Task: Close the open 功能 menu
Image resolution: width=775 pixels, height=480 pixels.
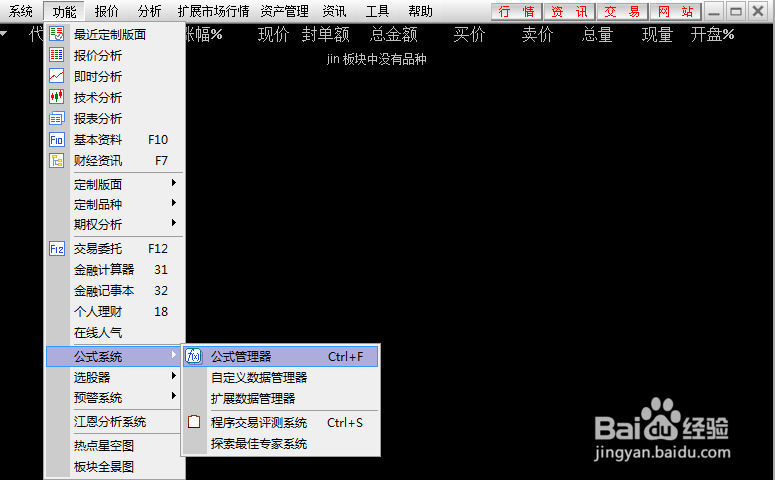Action: (x=64, y=11)
